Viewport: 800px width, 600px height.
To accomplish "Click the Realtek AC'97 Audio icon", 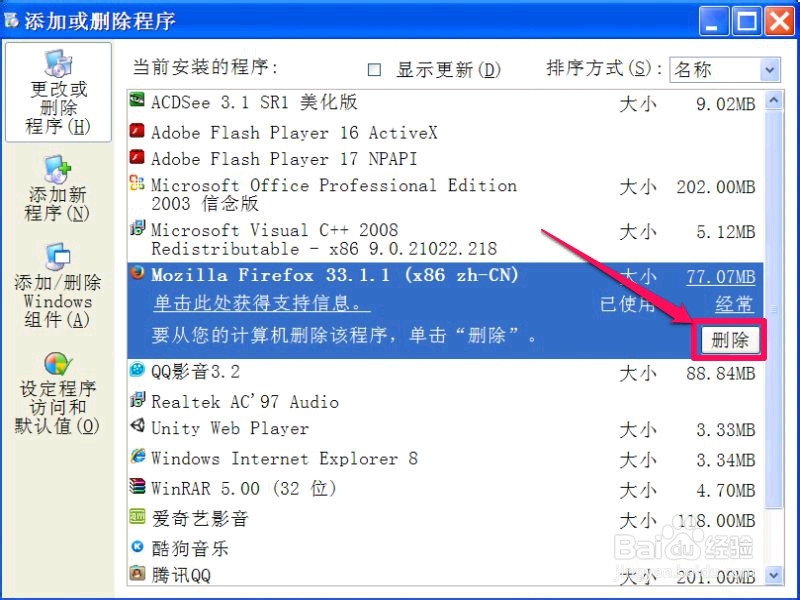I will (137, 399).
